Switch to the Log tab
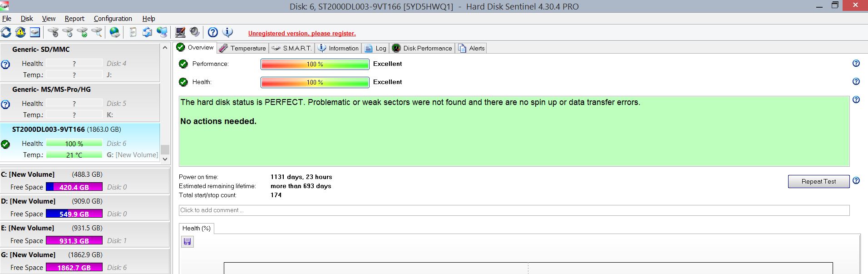 (x=375, y=48)
